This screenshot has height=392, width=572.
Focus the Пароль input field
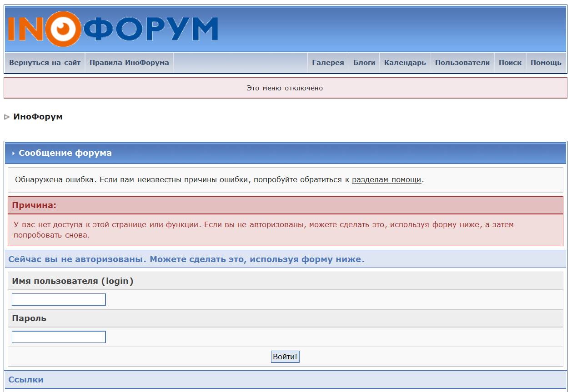(59, 337)
